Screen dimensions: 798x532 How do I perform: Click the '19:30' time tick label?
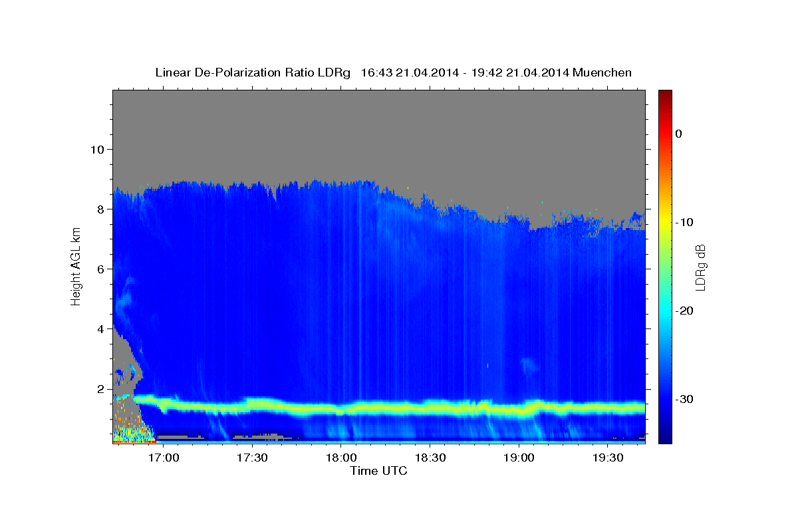point(608,458)
